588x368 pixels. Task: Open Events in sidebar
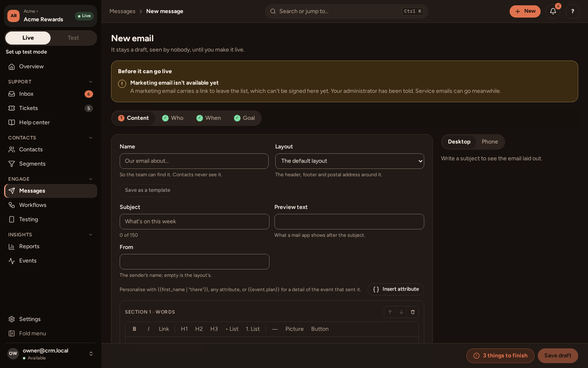click(x=51, y=261)
